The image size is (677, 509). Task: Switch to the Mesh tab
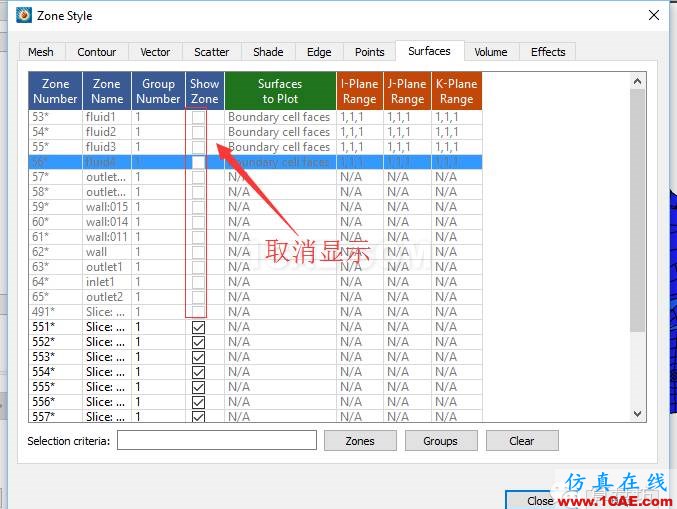(x=41, y=52)
